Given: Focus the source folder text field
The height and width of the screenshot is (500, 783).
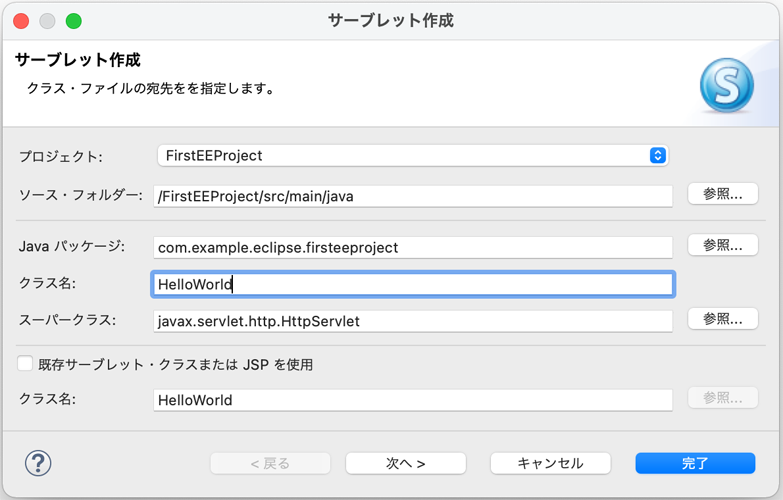Looking at the screenshot, I should coord(413,196).
